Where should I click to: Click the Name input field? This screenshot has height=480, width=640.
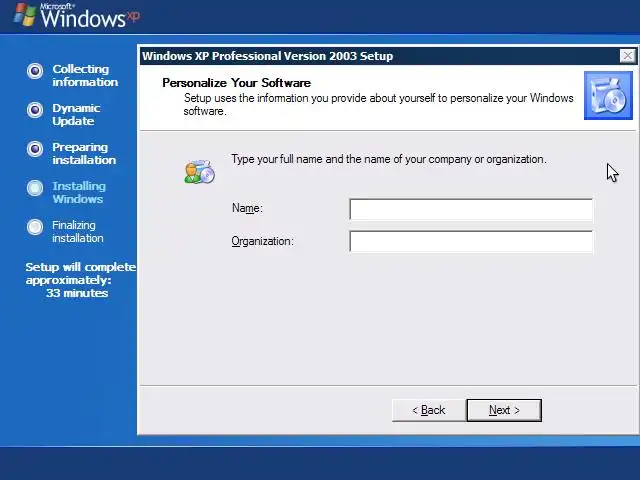point(471,209)
